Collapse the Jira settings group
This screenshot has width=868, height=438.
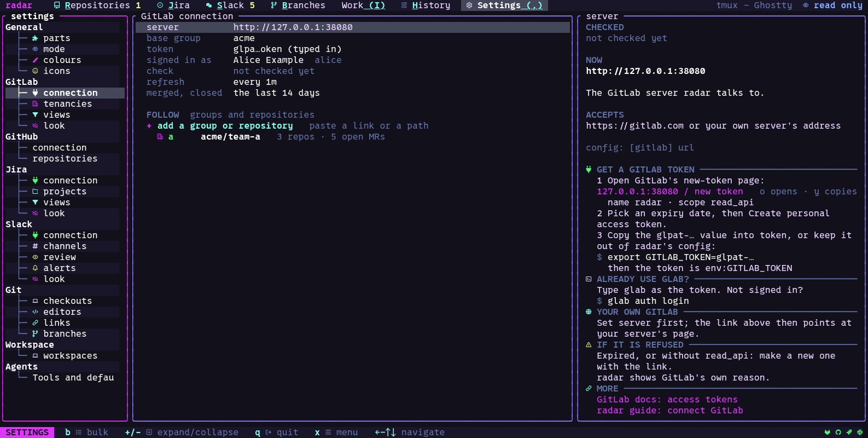coord(16,170)
